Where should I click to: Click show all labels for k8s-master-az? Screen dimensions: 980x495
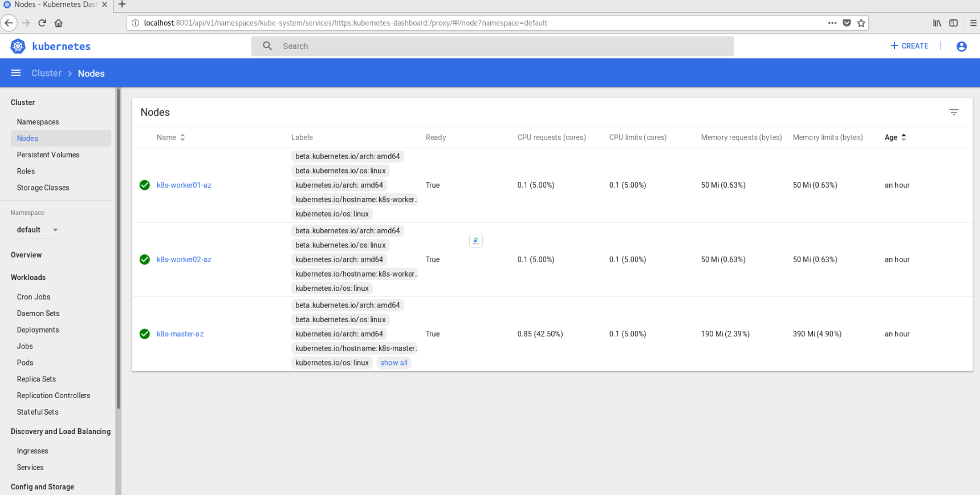pos(394,363)
